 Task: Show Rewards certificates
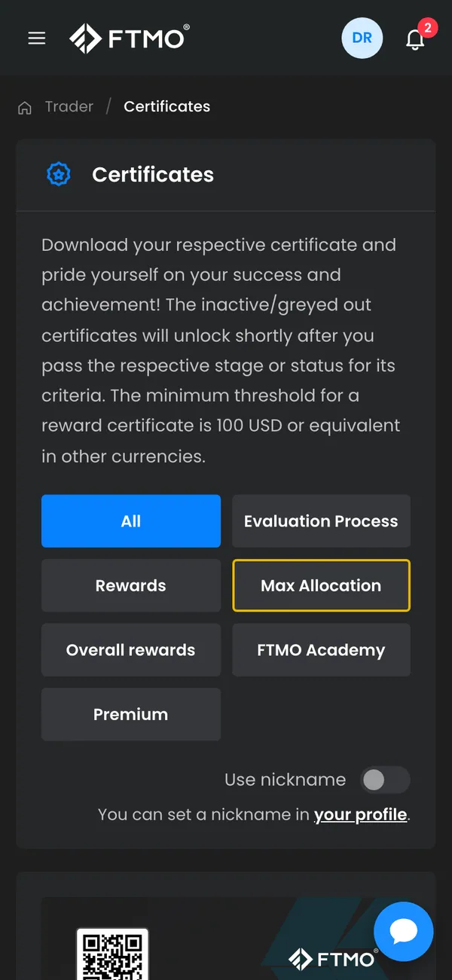(x=131, y=585)
